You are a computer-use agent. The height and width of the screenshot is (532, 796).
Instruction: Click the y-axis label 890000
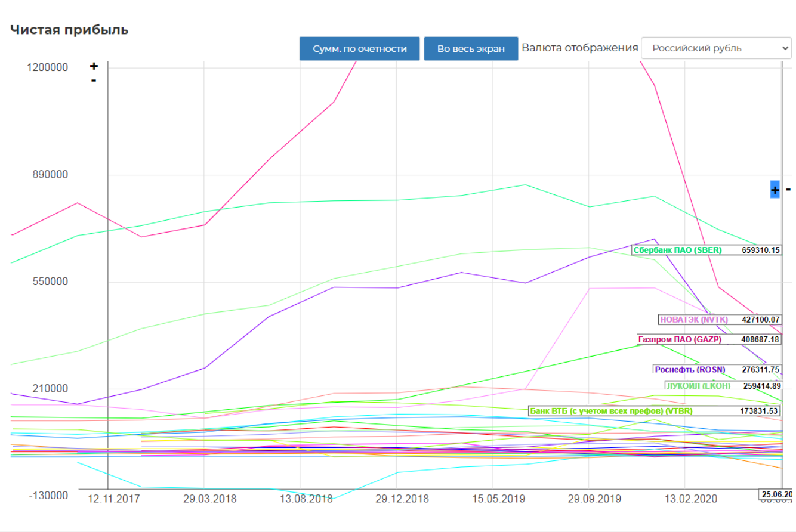[x=50, y=175]
